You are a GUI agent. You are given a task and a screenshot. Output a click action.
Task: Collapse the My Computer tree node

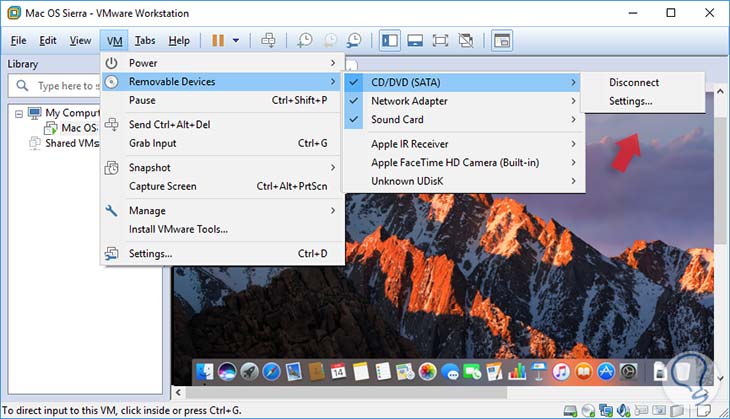pyautogui.click(x=19, y=114)
